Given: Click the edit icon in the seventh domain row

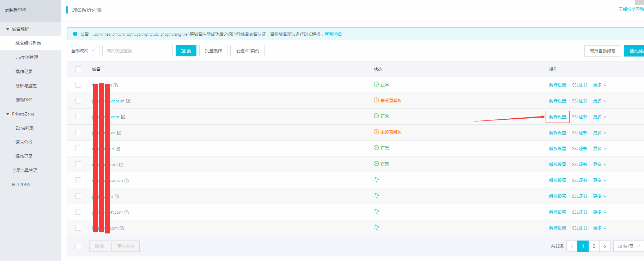Looking at the screenshot, I should point(127,180).
